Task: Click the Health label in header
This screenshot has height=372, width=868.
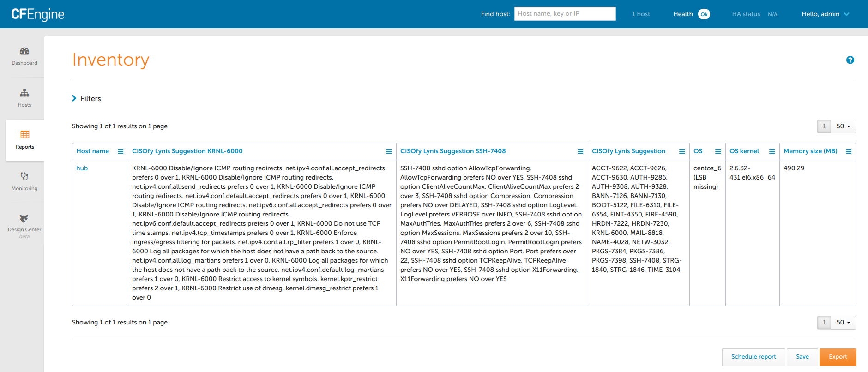Action: [683, 14]
